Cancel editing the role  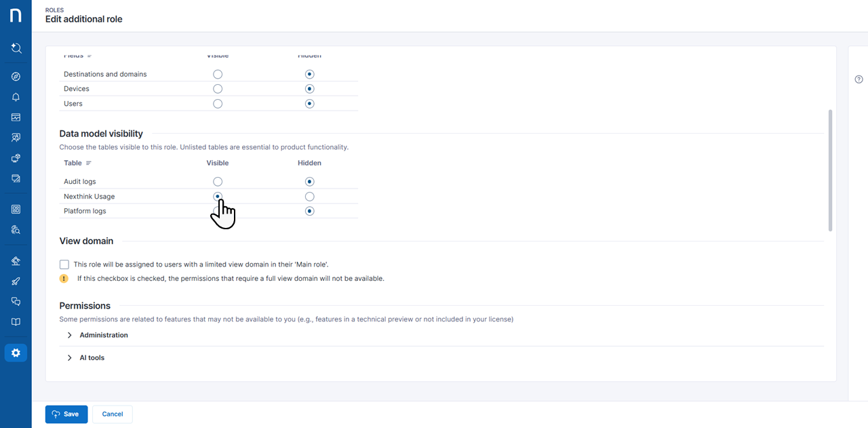point(113,414)
